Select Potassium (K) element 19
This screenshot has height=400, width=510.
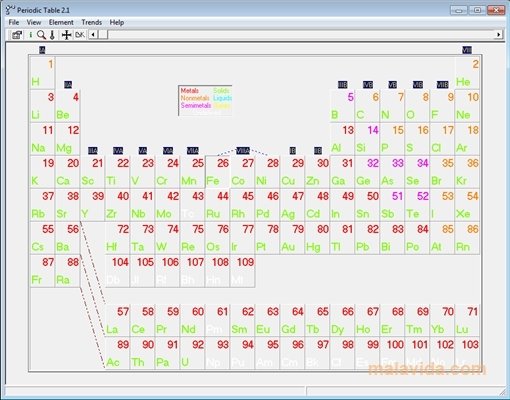point(42,172)
